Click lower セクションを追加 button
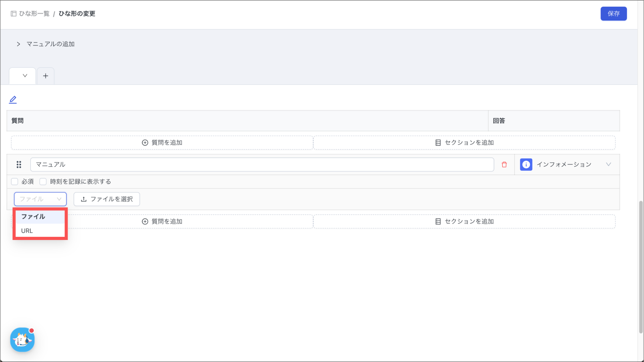 tap(464, 221)
